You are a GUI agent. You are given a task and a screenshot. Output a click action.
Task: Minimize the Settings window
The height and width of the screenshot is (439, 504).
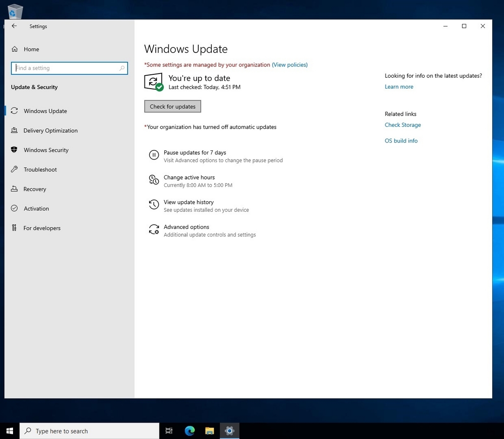coord(445,26)
